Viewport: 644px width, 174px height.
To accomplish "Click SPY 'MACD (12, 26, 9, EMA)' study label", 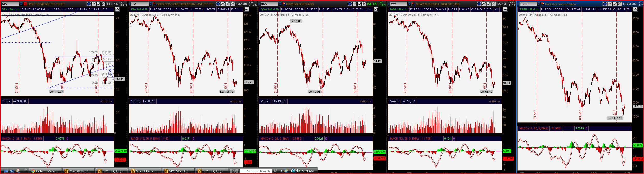I will click(x=16, y=139).
